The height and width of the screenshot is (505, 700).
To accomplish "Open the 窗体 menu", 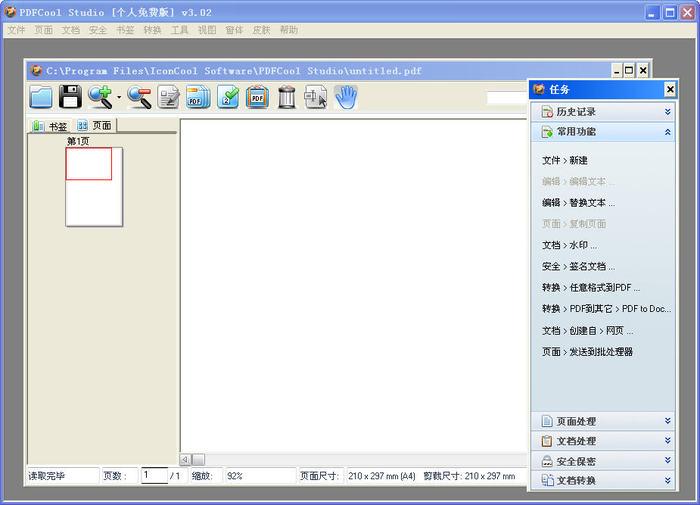I will coord(234,30).
